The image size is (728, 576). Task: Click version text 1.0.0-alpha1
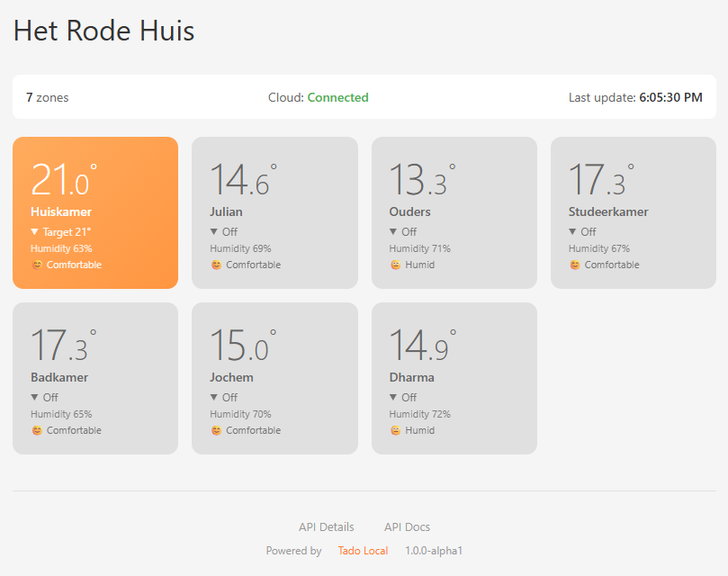(x=434, y=551)
